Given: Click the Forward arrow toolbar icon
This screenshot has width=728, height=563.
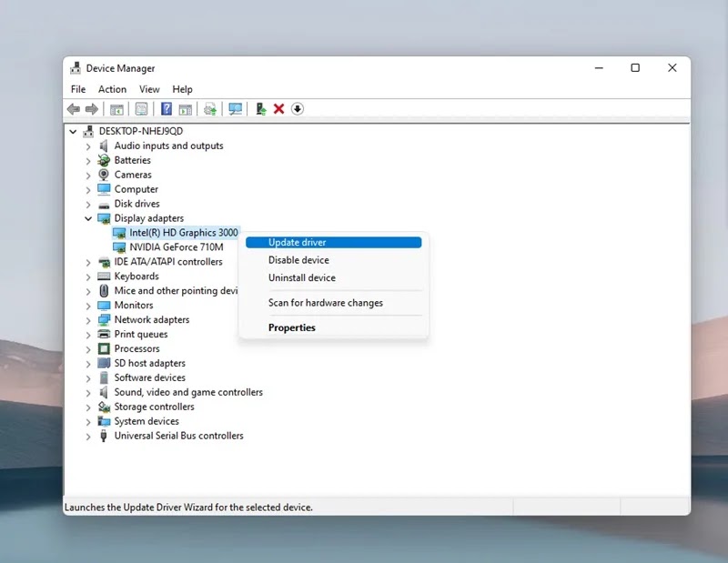Looking at the screenshot, I should point(92,109).
